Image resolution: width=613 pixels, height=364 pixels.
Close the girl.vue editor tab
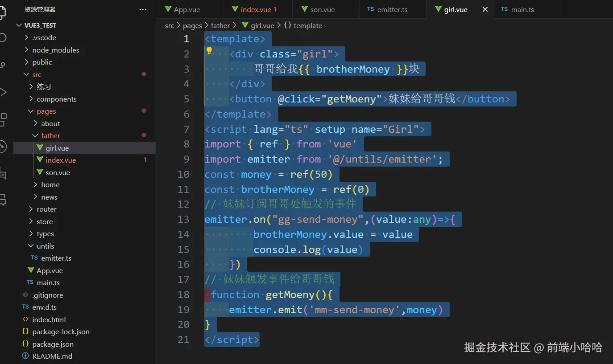click(x=485, y=9)
